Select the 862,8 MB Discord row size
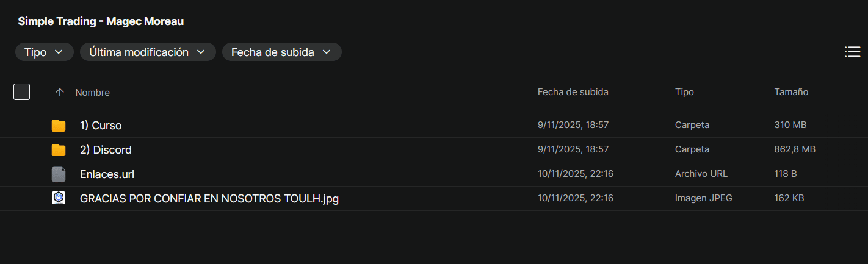Viewport: 868px width, 264px height. tap(795, 149)
